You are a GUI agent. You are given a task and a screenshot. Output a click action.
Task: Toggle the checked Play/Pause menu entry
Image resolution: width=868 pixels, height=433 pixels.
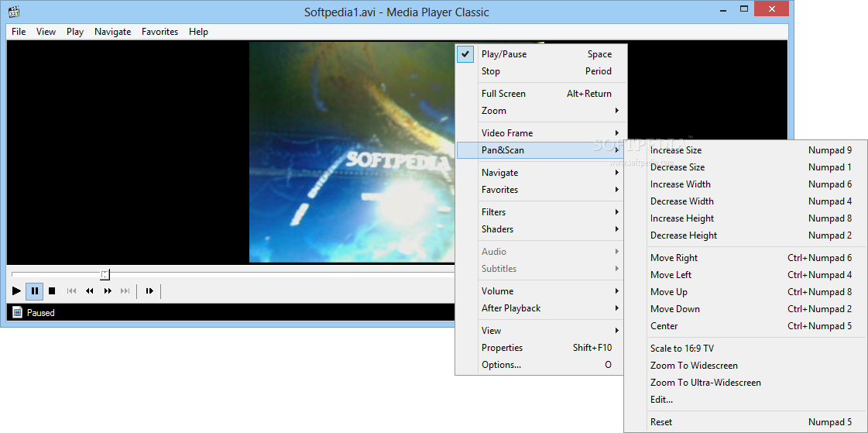coord(542,54)
